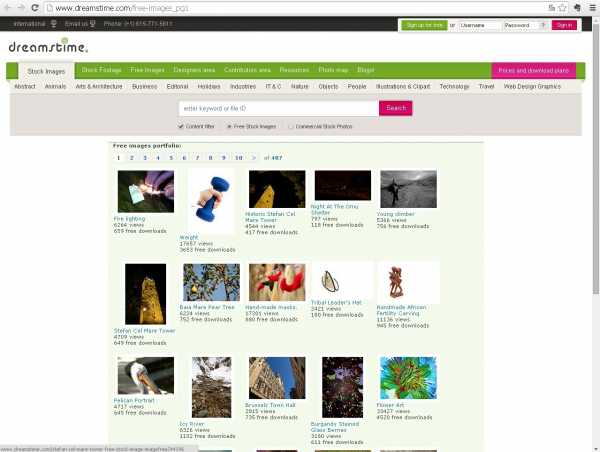Bookmark this page with the star icon
600x452 pixels.
[562, 8]
